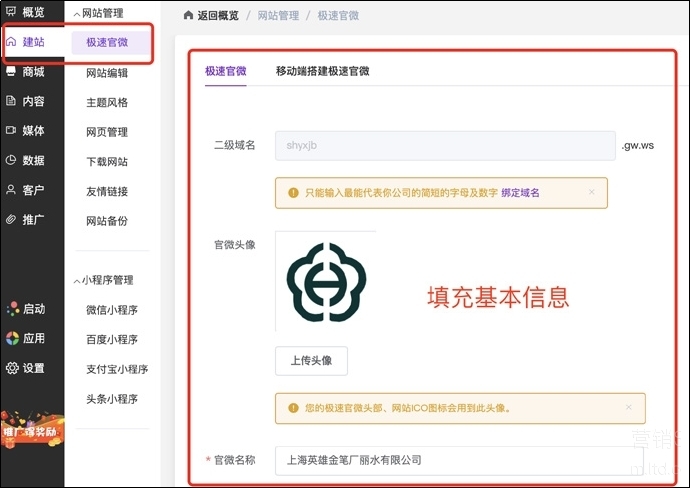
Task: Click 返回概览 in the breadcrumb
Action: coord(214,16)
